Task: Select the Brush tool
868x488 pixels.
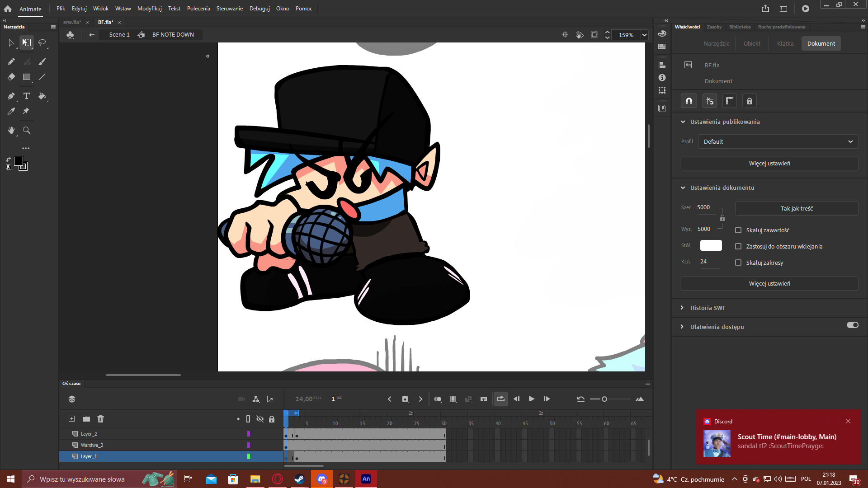Action: (42, 61)
